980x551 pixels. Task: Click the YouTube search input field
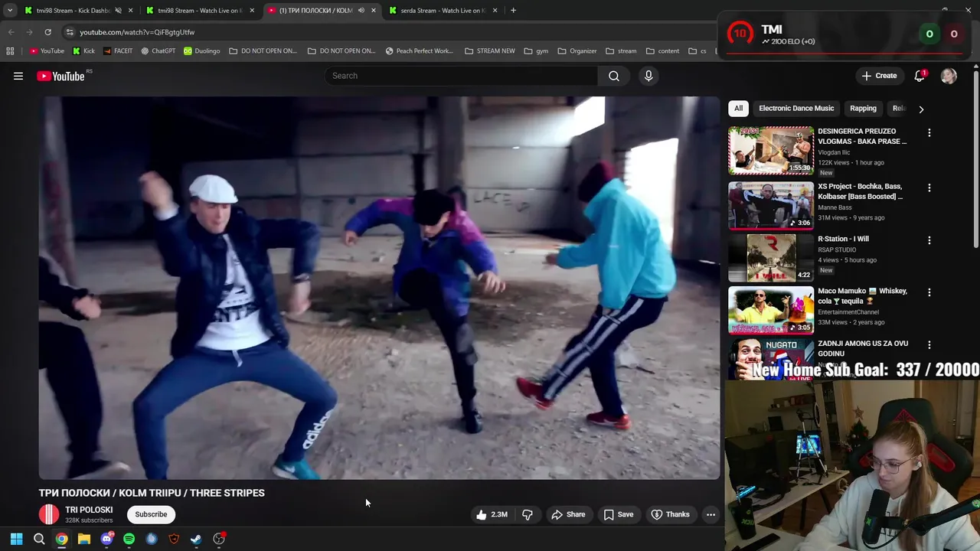click(462, 76)
